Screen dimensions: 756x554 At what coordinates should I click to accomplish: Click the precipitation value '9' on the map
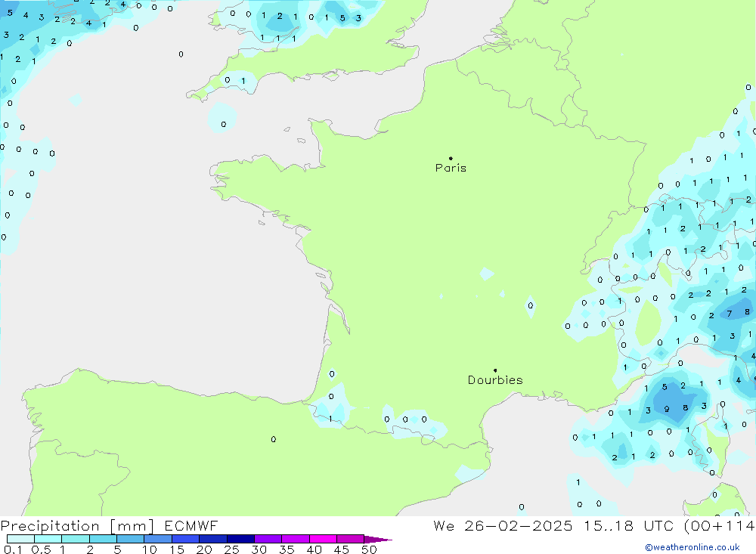coord(667,409)
